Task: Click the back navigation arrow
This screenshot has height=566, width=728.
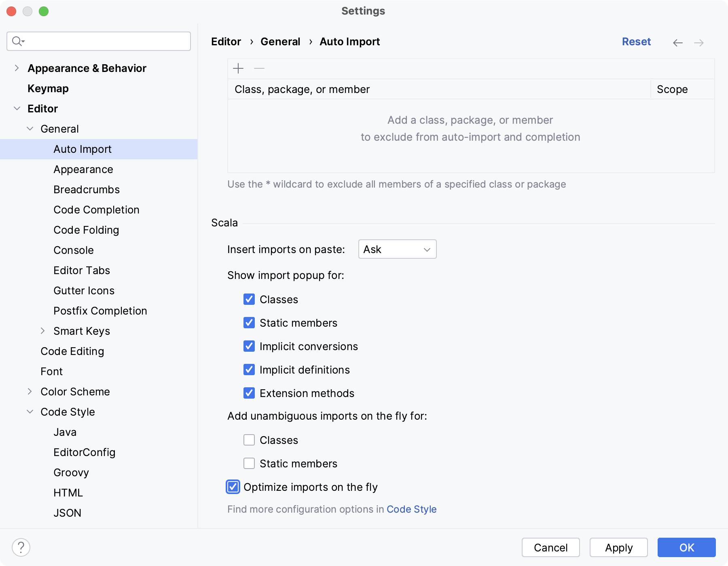Action: (678, 42)
